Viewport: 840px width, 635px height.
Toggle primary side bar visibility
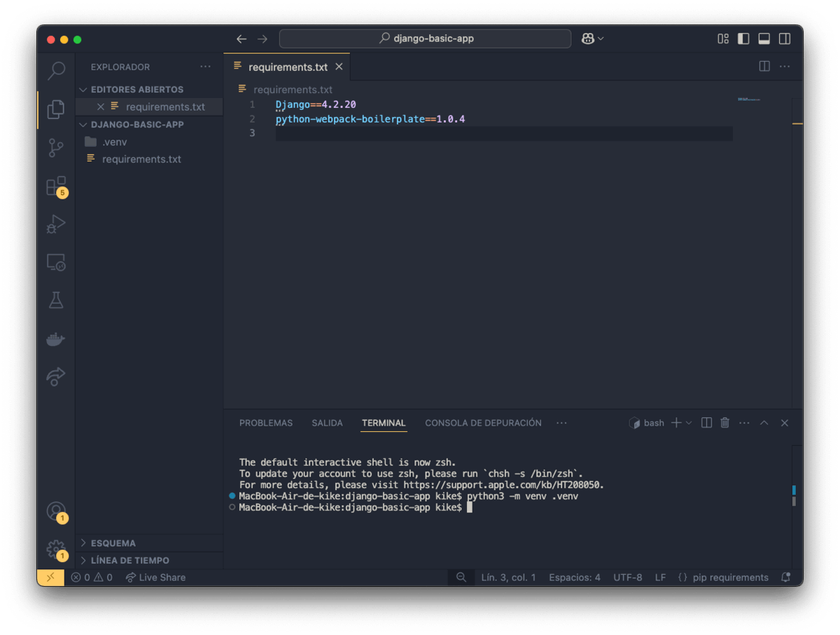(743, 39)
